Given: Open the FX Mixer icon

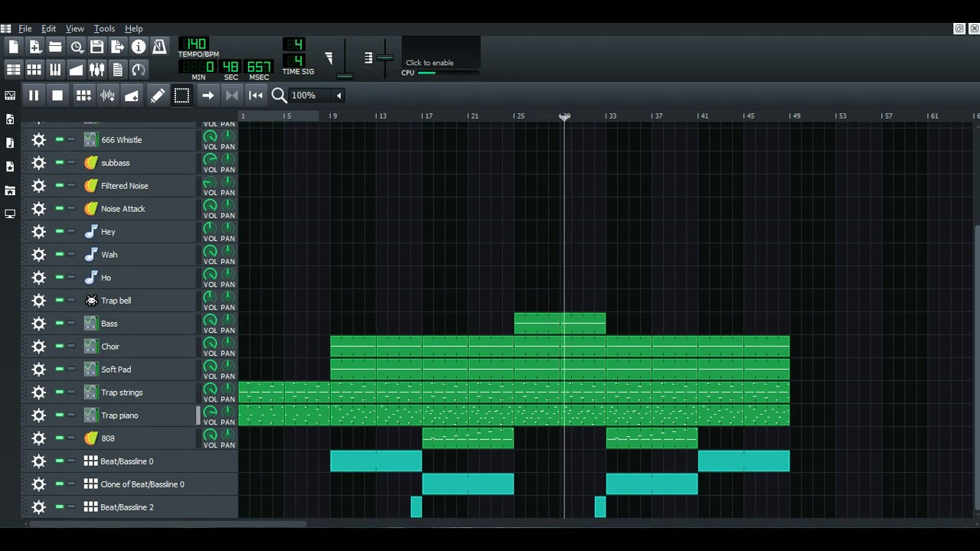Looking at the screenshot, I should (96, 70).
